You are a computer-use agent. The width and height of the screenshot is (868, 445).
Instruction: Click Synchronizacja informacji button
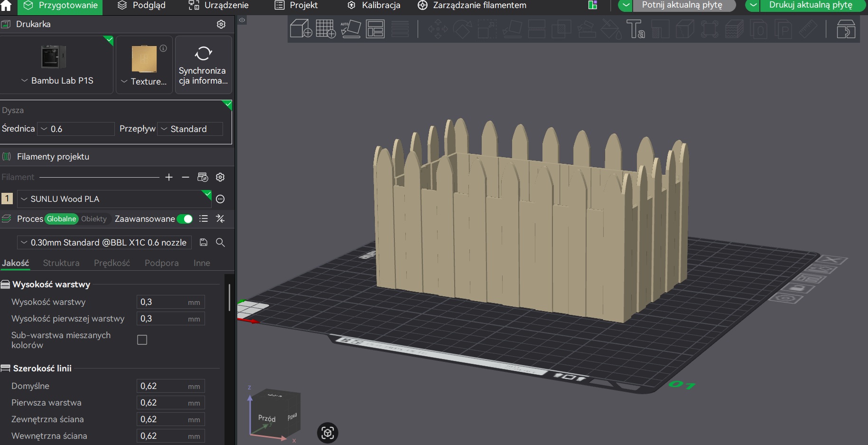pos(204,65)
